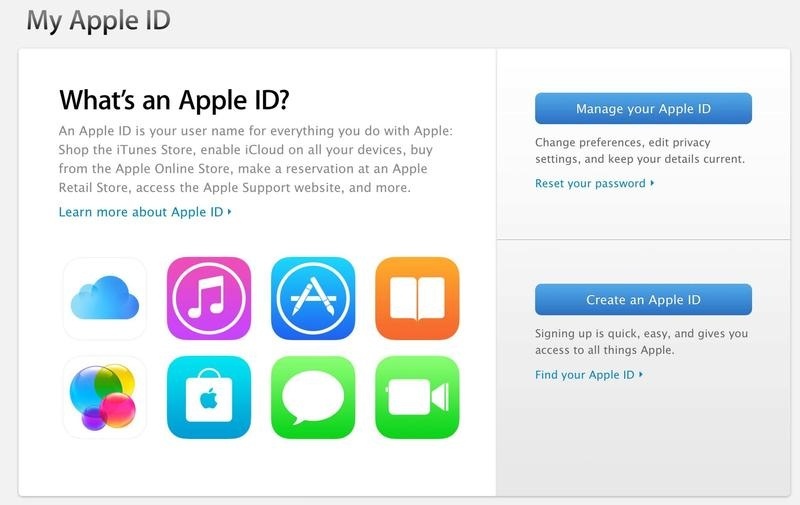Open the green FaceTime video camera icon

(417, 397)
